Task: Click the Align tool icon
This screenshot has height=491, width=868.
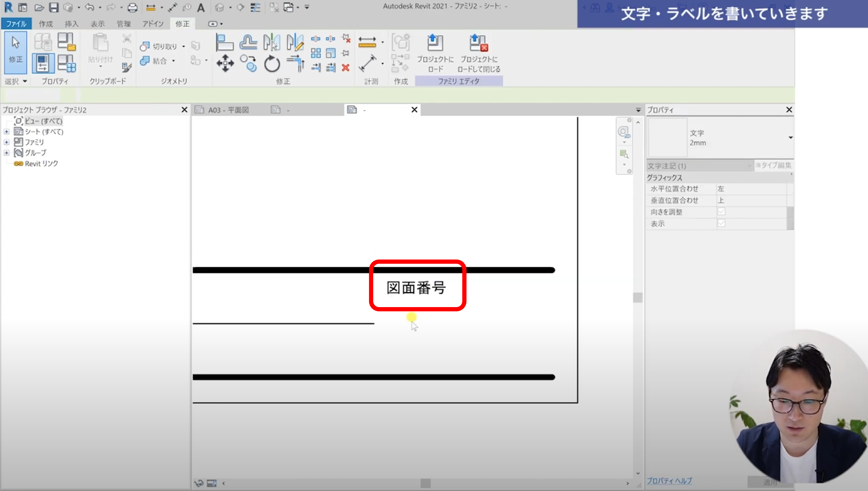Action: (224, 43)
